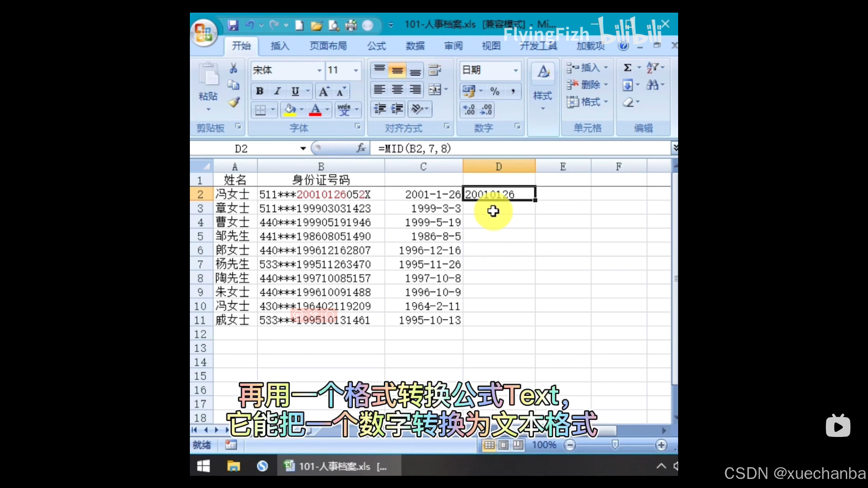Open the Name Box dropdown arrow

pyautogui.click(x=303, y=149)
